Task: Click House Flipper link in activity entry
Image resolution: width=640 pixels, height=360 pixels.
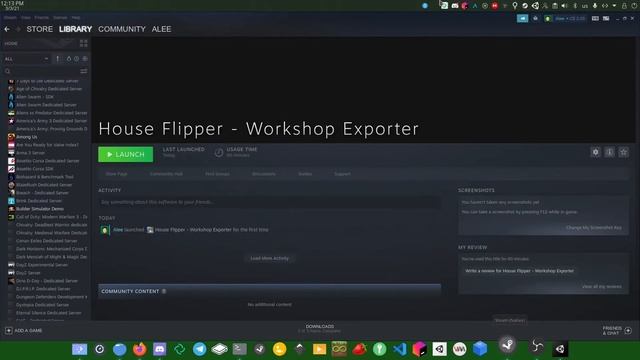Action: pos(193,230)
